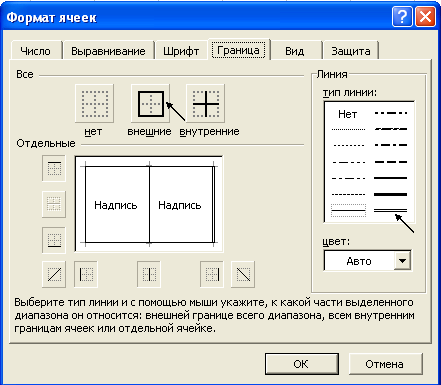This screenshot has width=441, height=385.
Task: Open the dialog help question-mark button
Action: (x=402, y=16)
